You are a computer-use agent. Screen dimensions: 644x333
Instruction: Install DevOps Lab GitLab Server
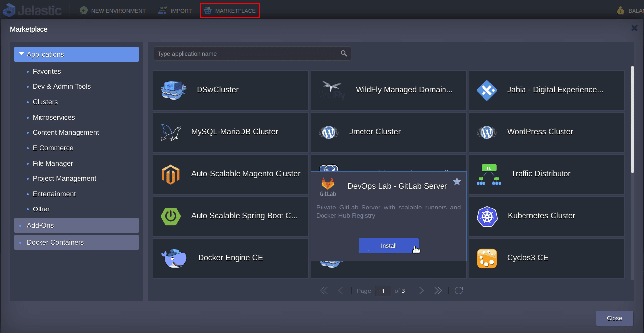point(389,246)
